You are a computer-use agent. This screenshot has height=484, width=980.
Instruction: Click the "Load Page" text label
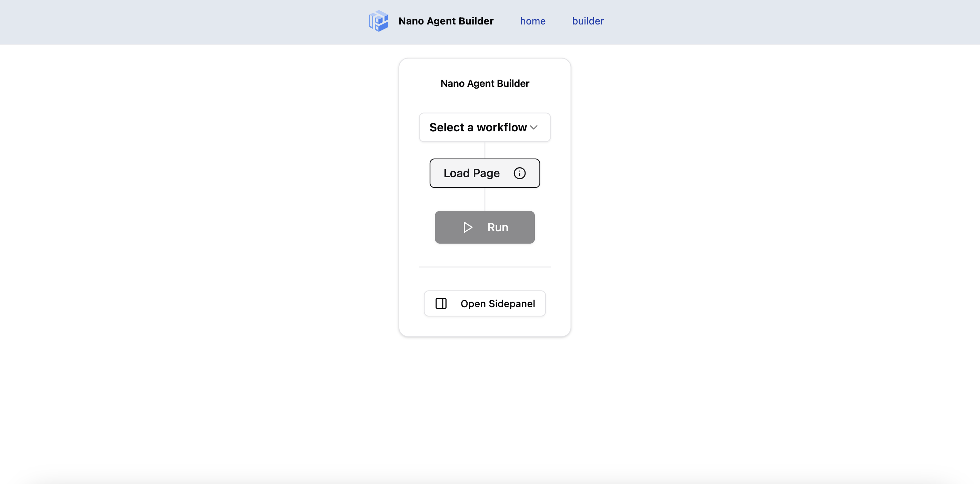click(x=471, y=173)
